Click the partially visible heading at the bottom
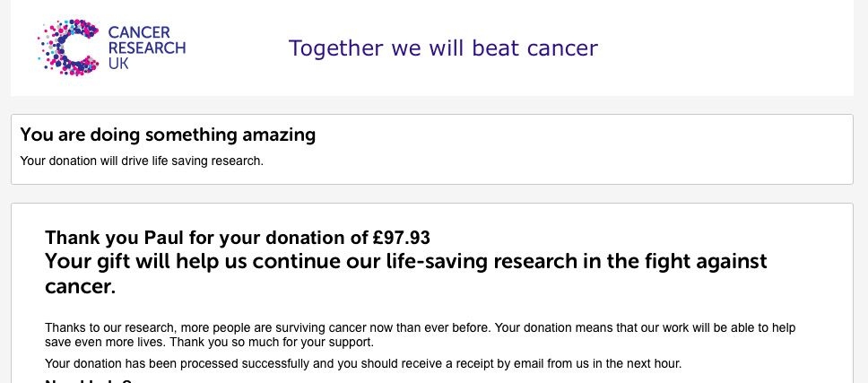868x383 pixels. tap(88, 380)
